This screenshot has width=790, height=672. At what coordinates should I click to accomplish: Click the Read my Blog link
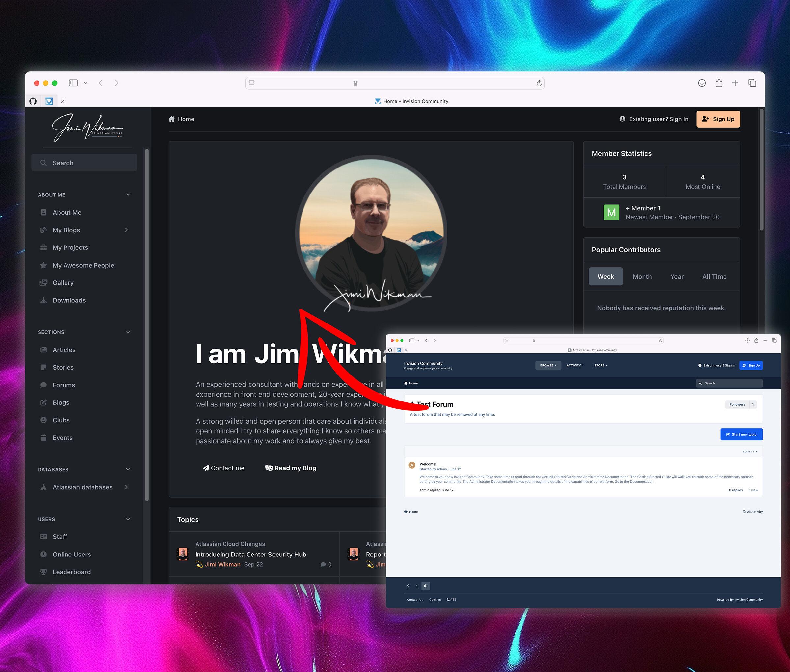290,467
